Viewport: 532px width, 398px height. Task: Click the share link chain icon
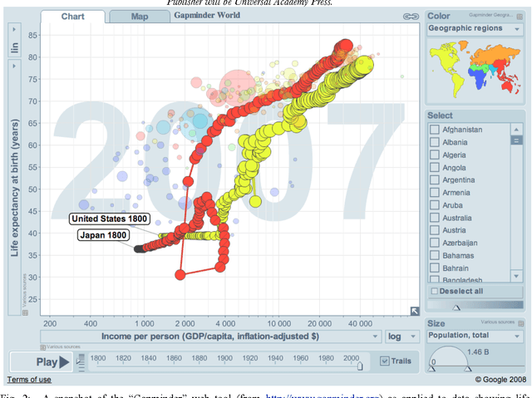coord(409,17)
